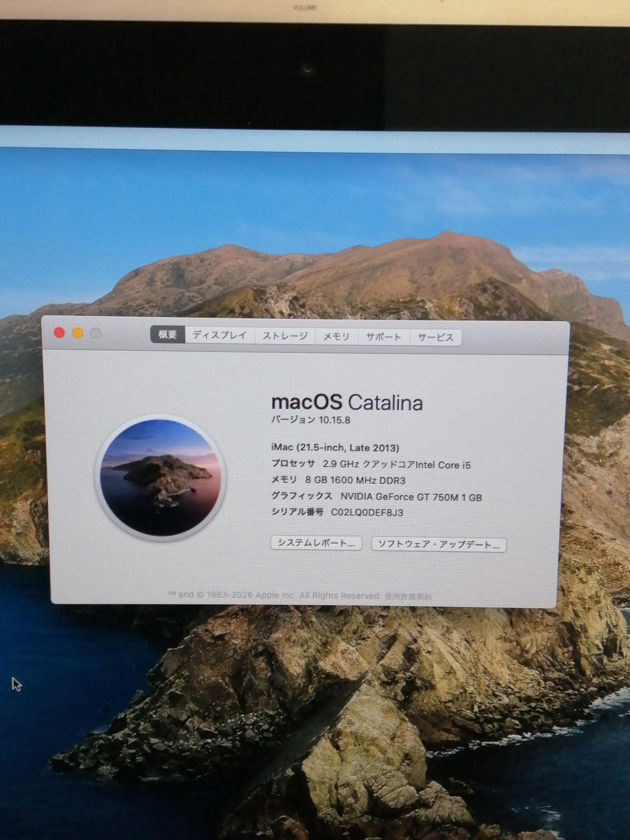
Task: Click the gray zoom traffic light
Action: pos(96,333)
